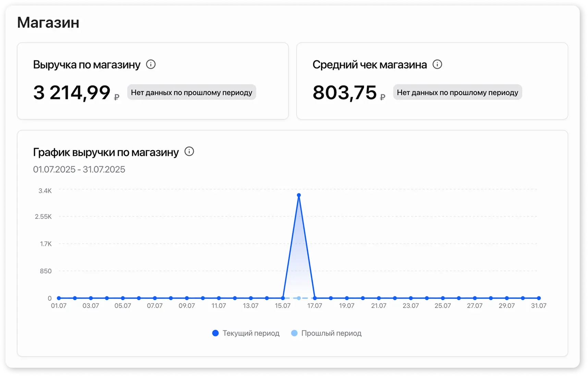The width and height of the screenshot is (588, 376).
Task: Hide Прошлый период series via legend label
Action: [331, 333]
